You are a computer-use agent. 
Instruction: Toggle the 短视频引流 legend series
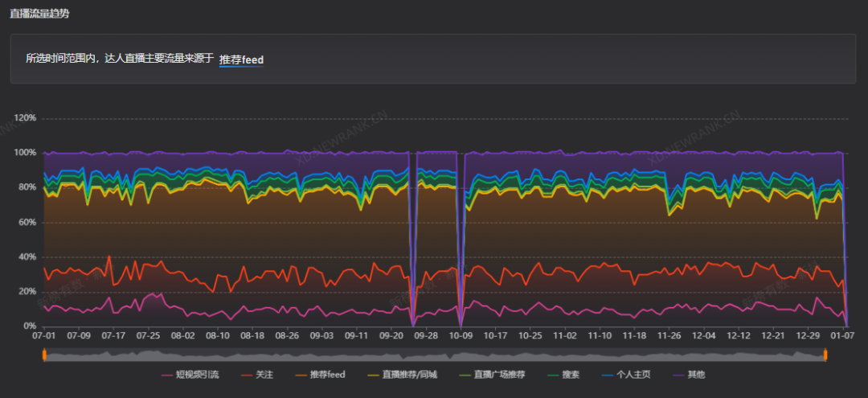190,375
